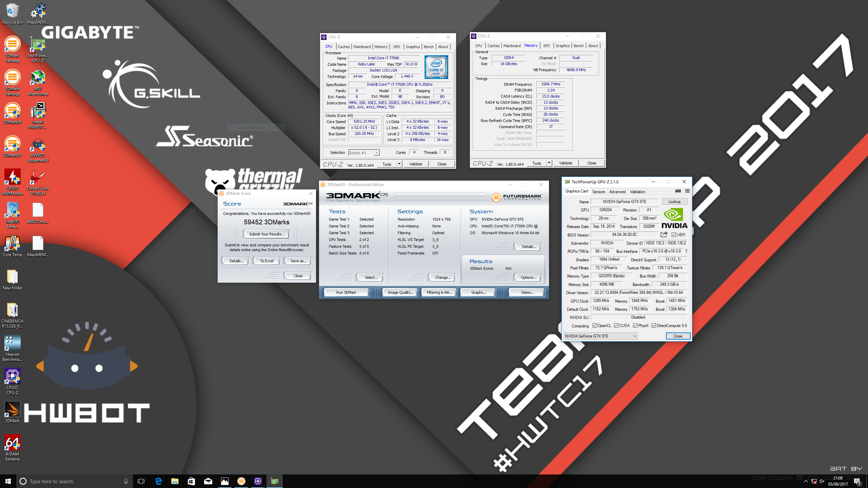868x488 pixels.
Task: Launch HWBOT Aquamark3 desktop icon
Action: pyautogui.click(x=38, y=149)
